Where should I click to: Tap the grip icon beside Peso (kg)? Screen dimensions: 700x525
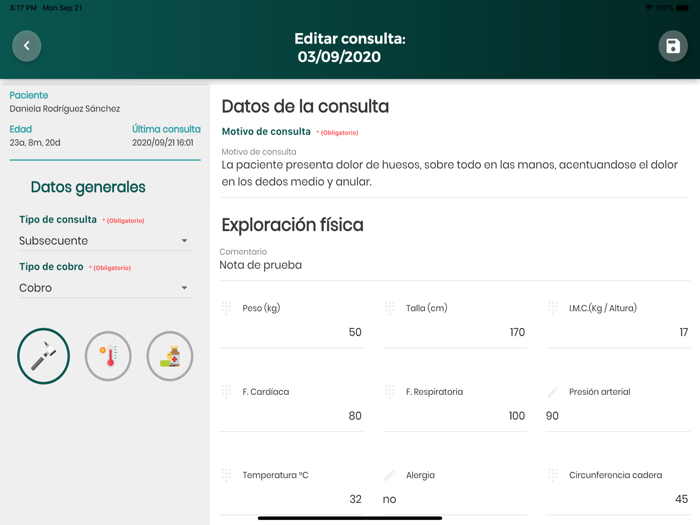(226, 308)
